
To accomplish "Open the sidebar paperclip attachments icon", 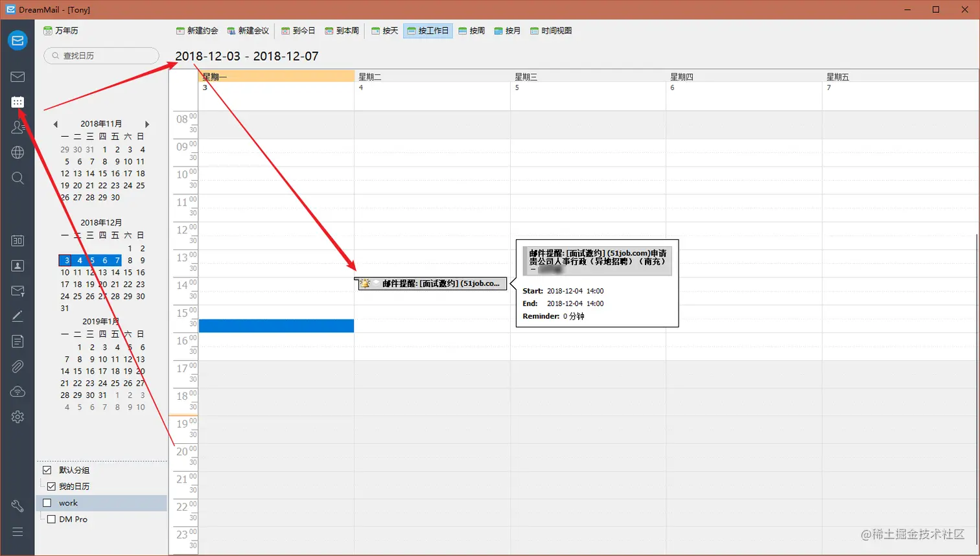I will [x=17, y=367].
